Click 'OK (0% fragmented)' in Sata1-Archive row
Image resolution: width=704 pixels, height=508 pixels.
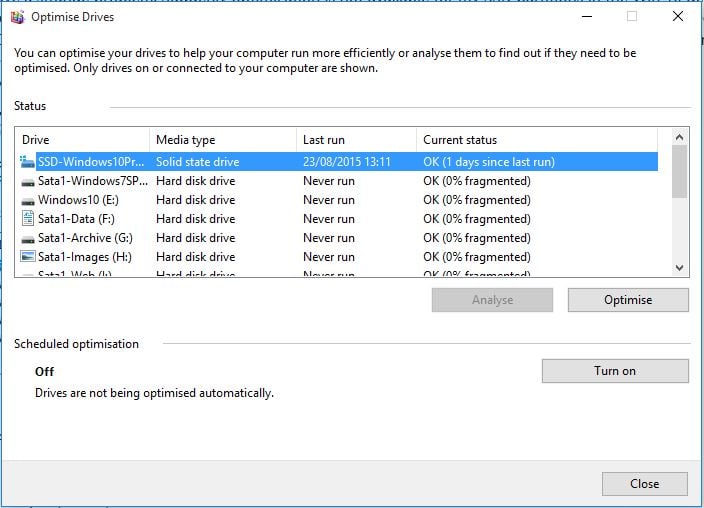[477, 238]
